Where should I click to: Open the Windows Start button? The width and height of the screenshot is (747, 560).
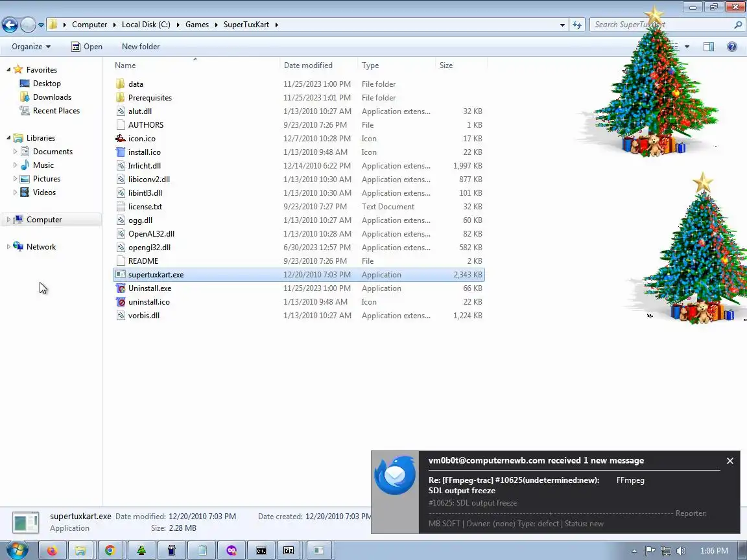pyautogui.click(x=17, y=550)
